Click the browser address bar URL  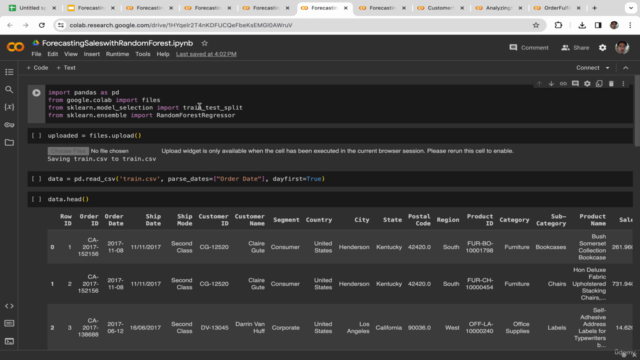(x=181, y=25)
